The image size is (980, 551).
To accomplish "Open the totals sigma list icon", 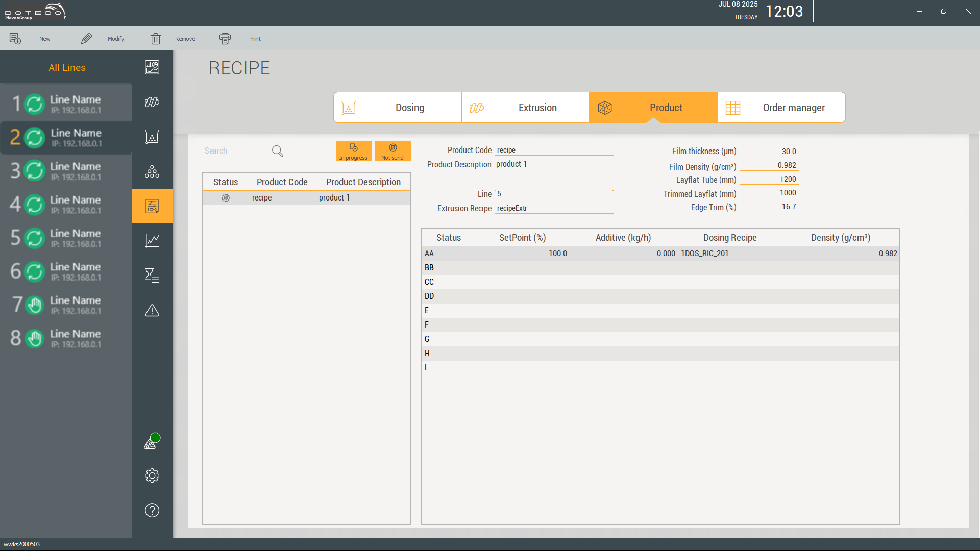I will tap(152, 275).
